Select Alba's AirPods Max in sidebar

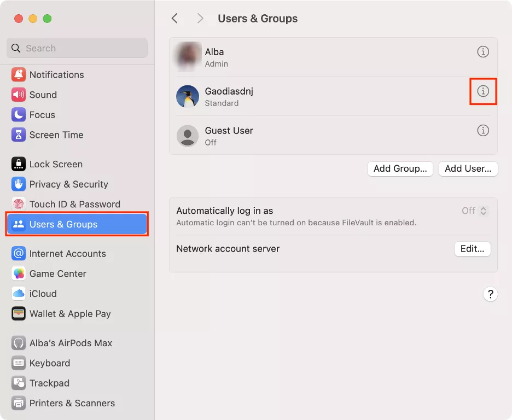tap(71, 343)
